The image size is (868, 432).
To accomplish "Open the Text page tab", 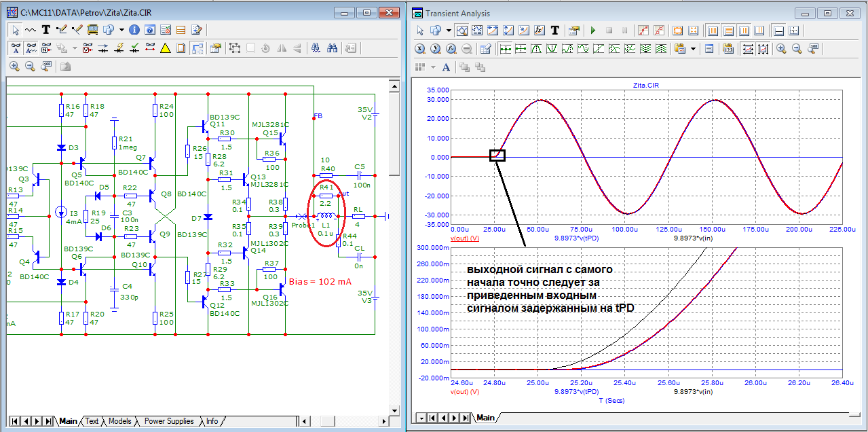I will (92, 421).
